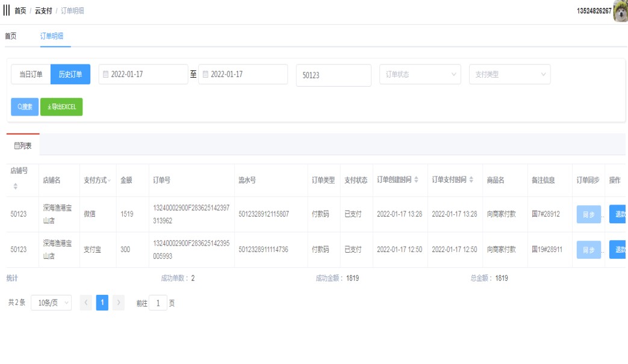Open the user avatar menu
628x364 pixels.
coord(620,11)
